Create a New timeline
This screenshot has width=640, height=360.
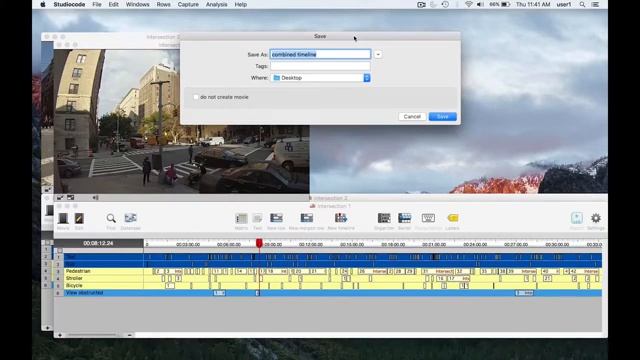tap(341, 218)
